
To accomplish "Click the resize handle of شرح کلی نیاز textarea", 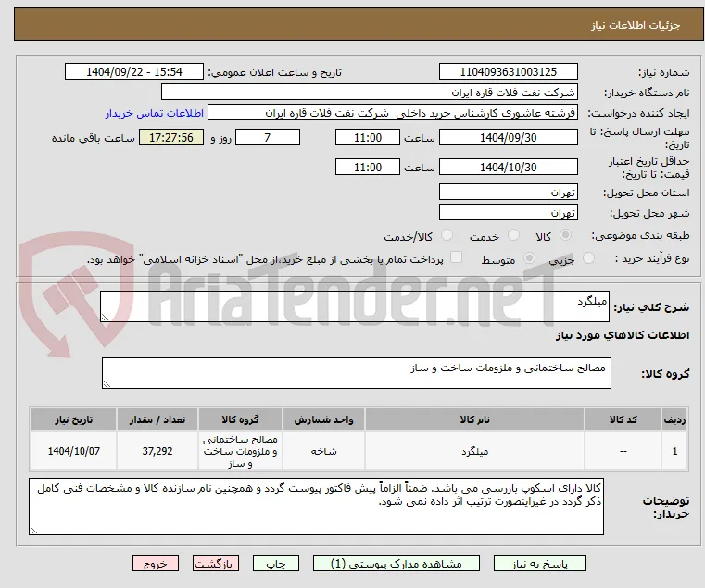I will coord(105,318).
